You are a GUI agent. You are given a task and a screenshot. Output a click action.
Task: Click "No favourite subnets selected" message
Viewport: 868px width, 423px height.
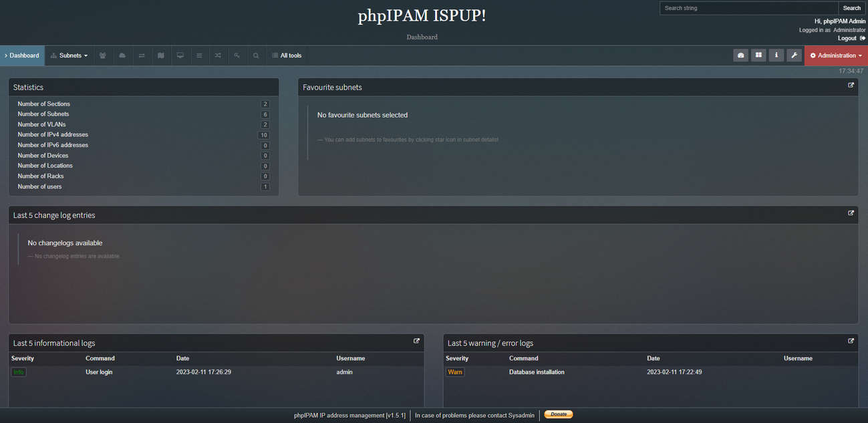pos(362,115)
